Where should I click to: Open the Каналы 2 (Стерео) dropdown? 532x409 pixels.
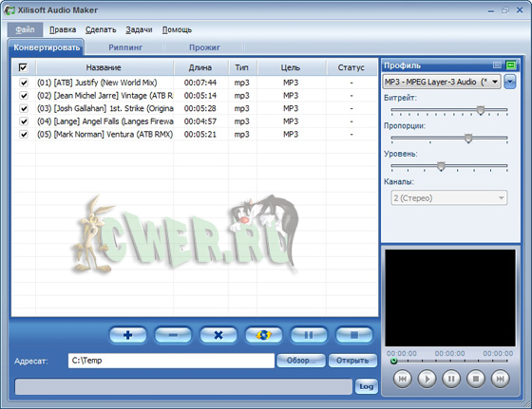(x=448, y=198)
